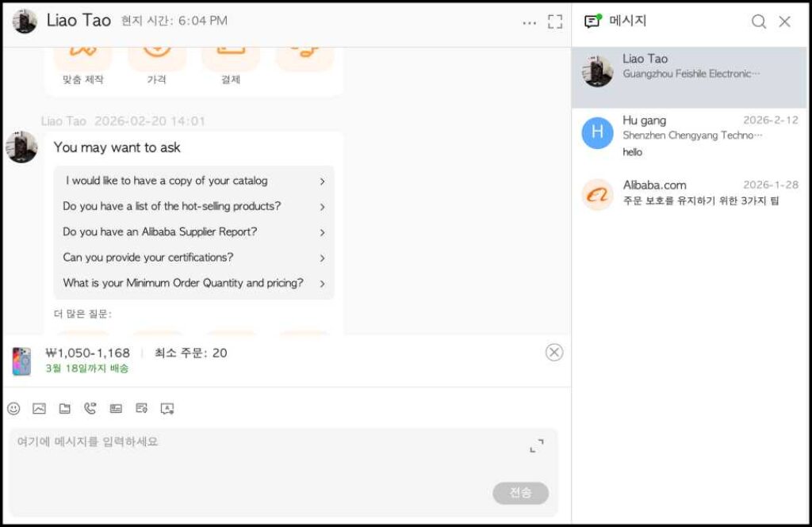Ask the supplier to provide certifications
This screenshot has height=527, width=812.
(x=194, y=258)
